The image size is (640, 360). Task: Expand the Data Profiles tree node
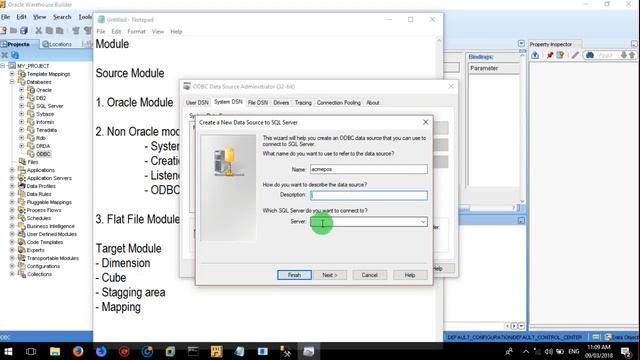[12, 186]
